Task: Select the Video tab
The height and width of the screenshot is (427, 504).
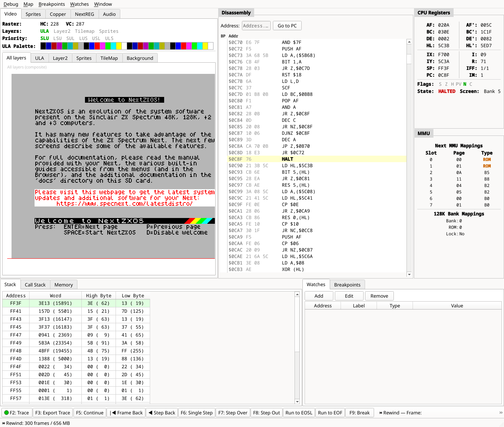Action: [10, 14]
